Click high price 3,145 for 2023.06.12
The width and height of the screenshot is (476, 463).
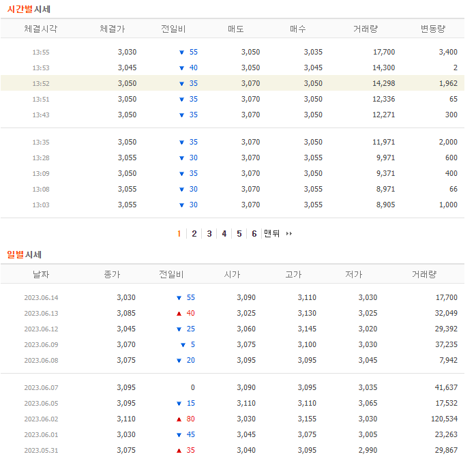[x=307, y=329]
